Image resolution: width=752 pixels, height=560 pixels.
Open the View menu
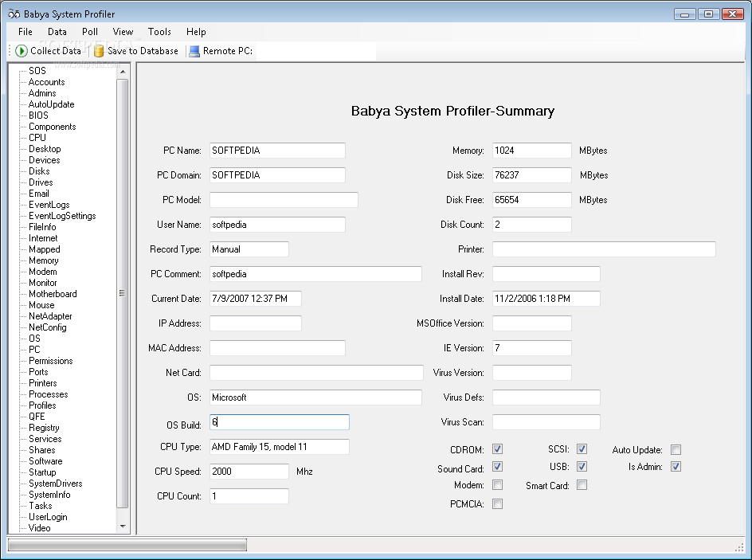pyautogui.click(x=123, y=32)
